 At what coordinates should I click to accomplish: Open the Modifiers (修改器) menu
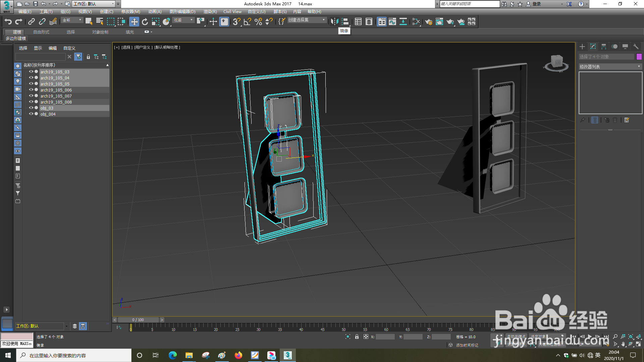tap(130, 12)
